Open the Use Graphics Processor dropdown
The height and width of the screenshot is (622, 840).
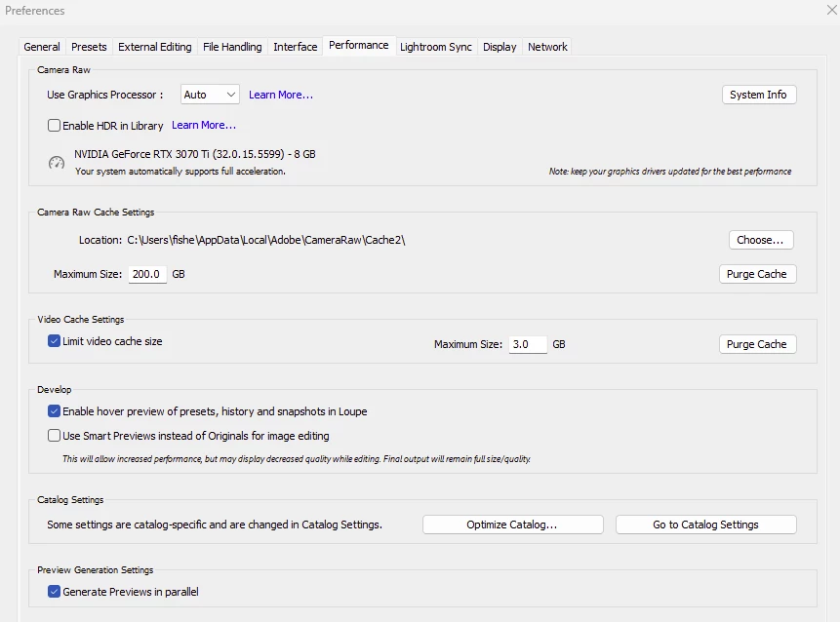210,95
